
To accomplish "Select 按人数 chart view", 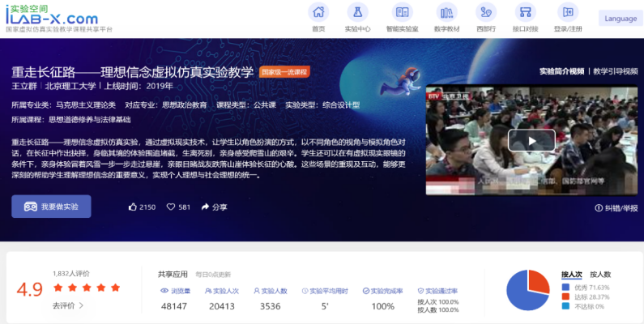I will pos(600,275).
